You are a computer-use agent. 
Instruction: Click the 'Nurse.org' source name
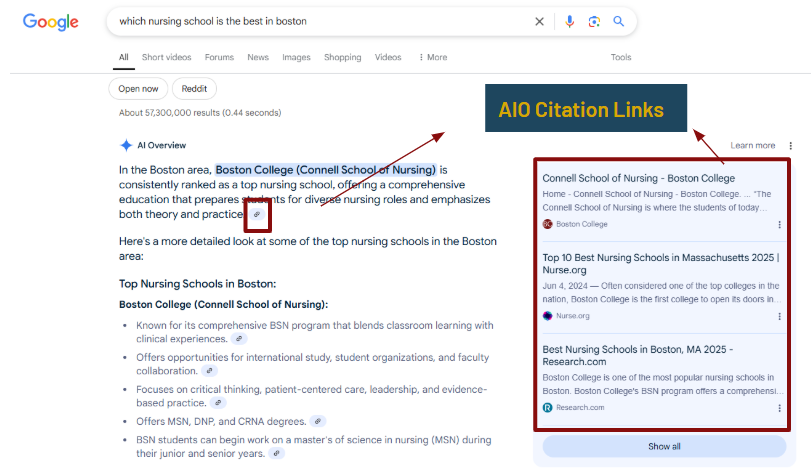click(573, 316)
